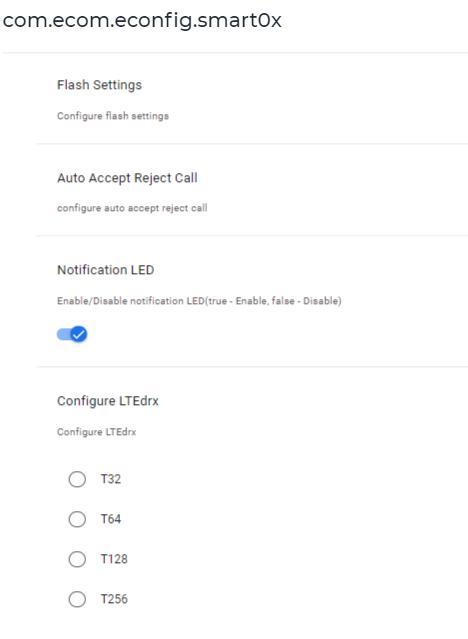Select the T32 radio button
Screen dimensions: 468x639
tap(77, 479)
